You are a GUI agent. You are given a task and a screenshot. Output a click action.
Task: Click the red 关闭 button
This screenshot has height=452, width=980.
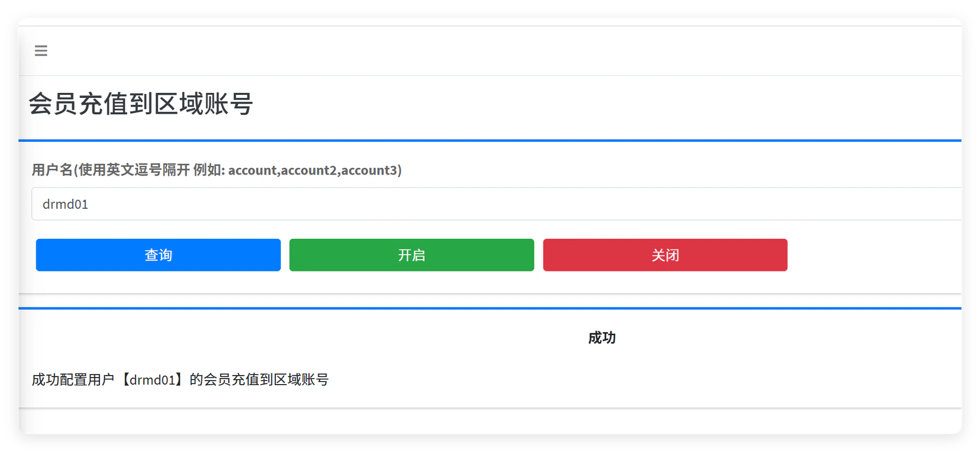tap(665, 255)
